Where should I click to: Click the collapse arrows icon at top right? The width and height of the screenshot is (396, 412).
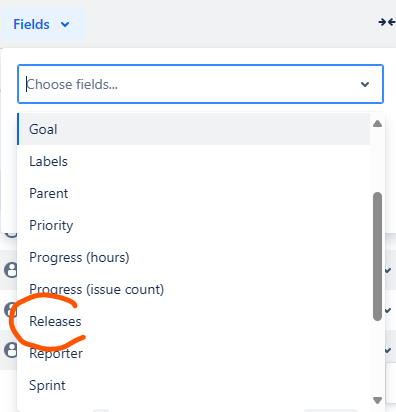(387, 22)
